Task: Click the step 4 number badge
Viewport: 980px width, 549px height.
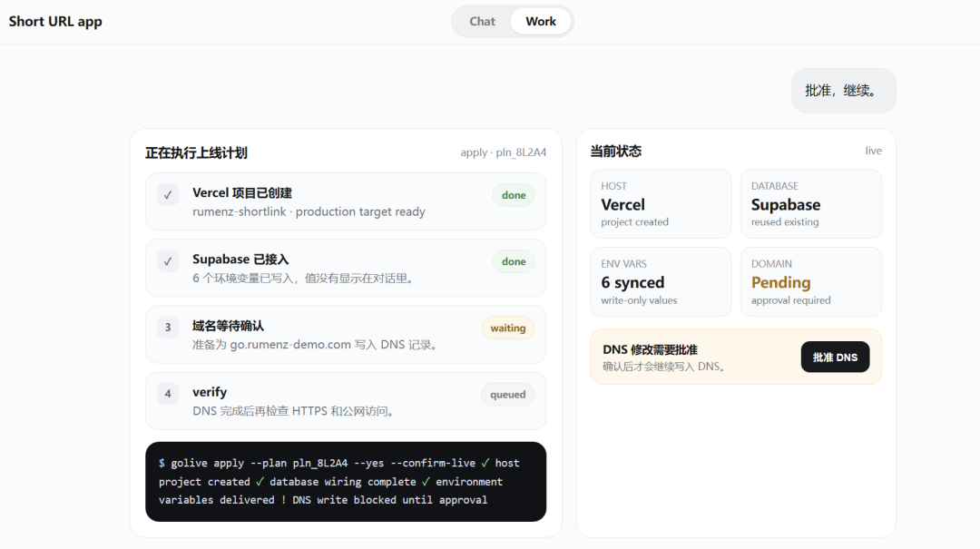Action: [168, 394]
